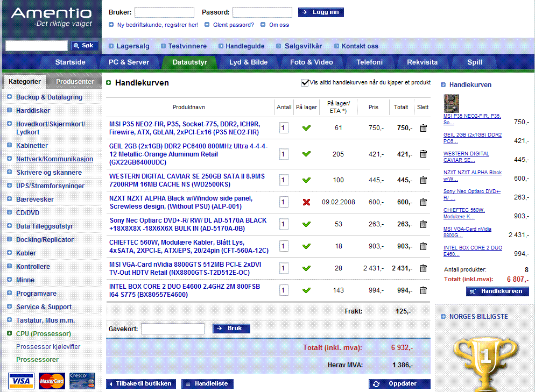Open cart via sidebar Handlekurven button
This screenshot has width=535, height=392.
tap(497, 291)
